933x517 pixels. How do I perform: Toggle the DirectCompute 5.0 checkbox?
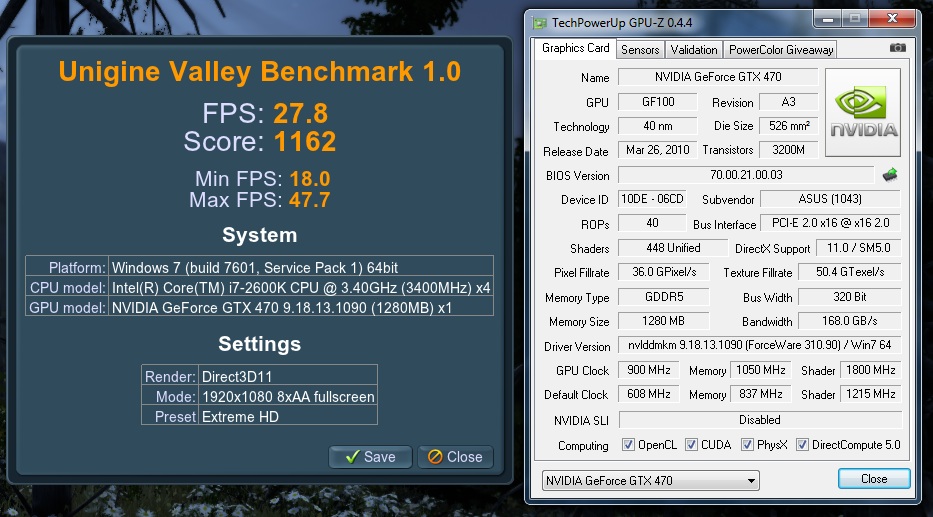[802, 445]
